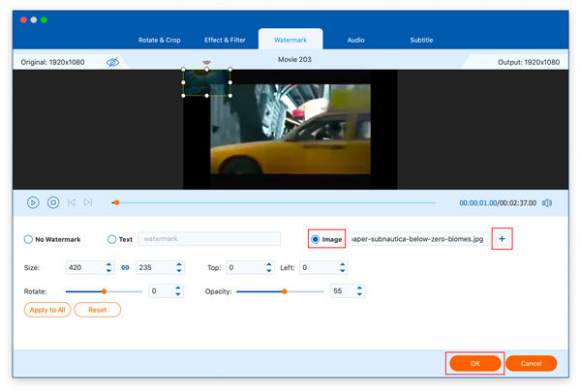
Task: Switch to the Effect & Filter tab
Action: [x=225, y=40]
